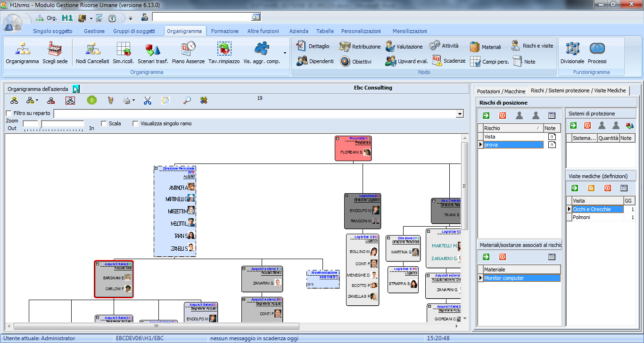
Task: Collapse the red-bordered Acquisti Italia node
Action: point(98,264)
